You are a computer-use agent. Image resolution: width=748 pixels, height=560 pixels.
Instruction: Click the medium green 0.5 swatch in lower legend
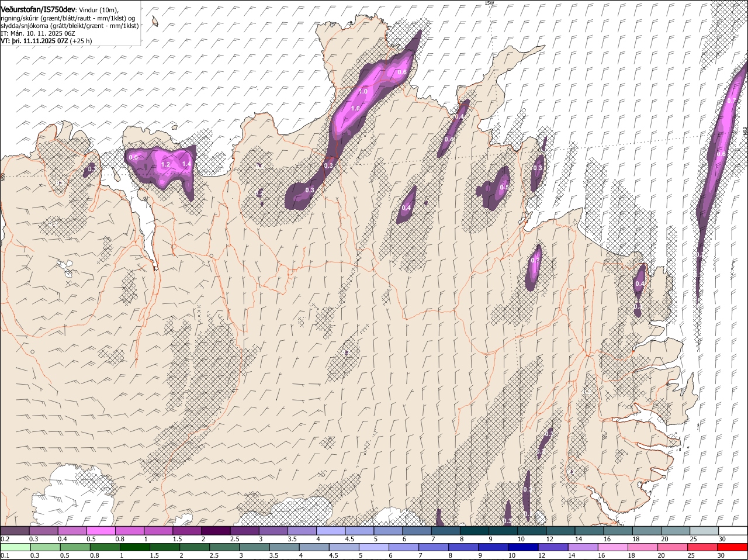pos(75,548)
